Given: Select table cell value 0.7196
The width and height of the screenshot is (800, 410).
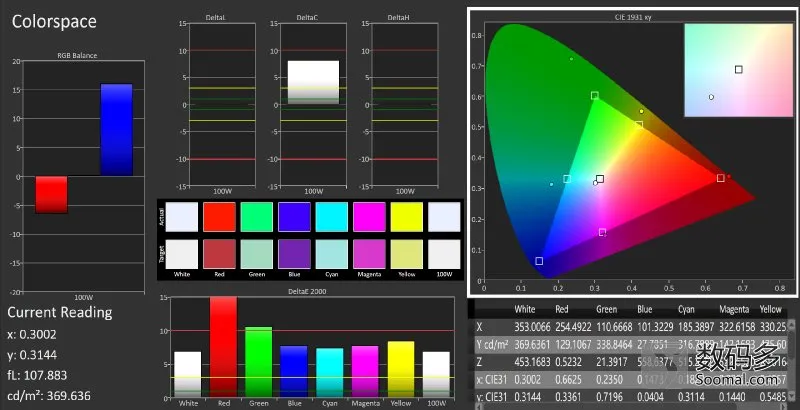Looking at the screenshot, I should [610, 397].
